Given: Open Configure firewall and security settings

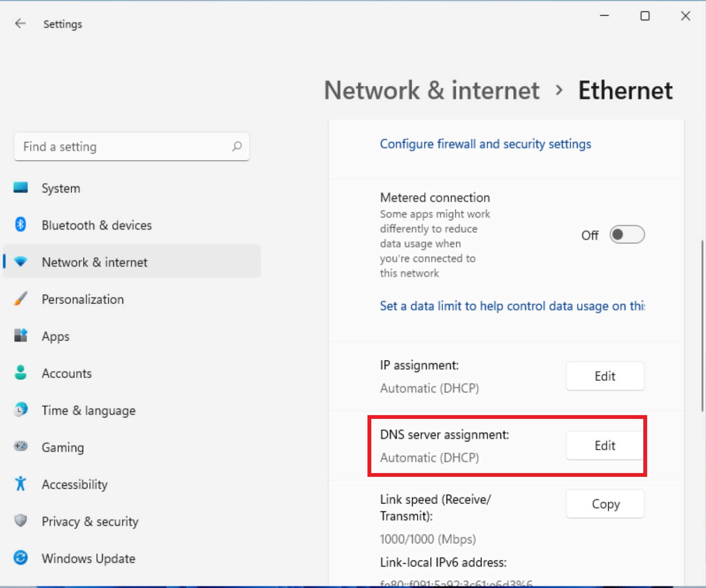Looking at the screenshot, I should [485, 144].
